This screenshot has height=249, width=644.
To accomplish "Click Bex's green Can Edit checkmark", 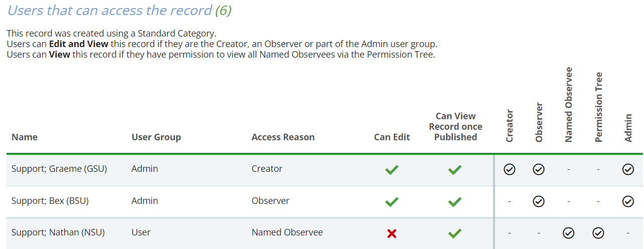I will (x=392, y=202).
